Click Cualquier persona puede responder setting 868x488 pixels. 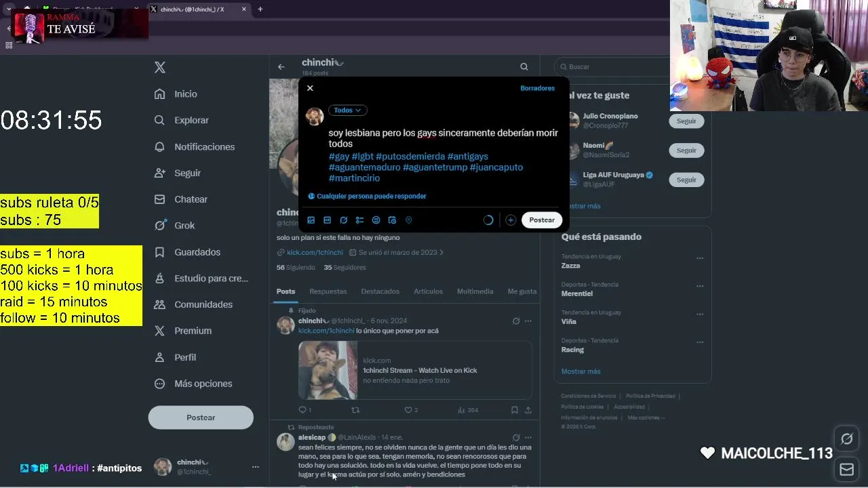point(367,196)
